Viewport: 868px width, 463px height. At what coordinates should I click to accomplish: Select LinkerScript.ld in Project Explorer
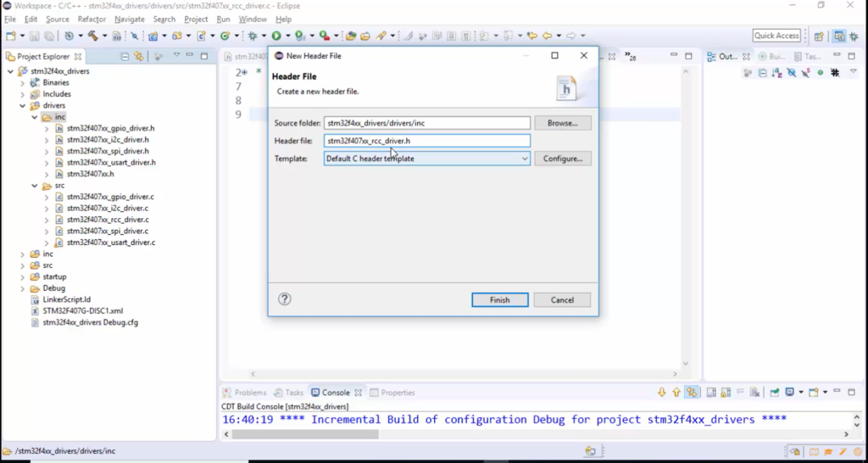[x=66, y=299]
